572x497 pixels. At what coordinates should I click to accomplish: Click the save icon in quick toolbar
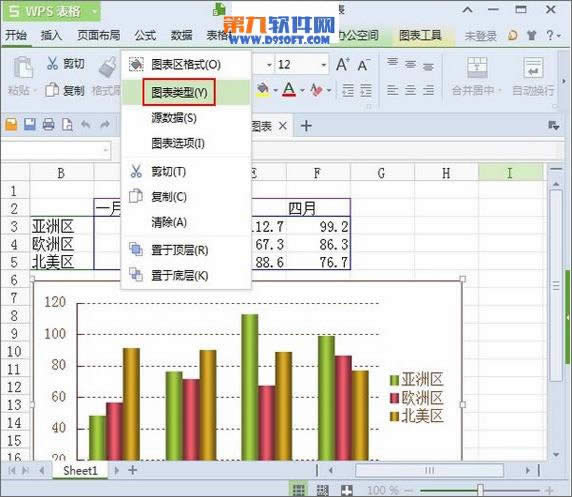(30, 125)
